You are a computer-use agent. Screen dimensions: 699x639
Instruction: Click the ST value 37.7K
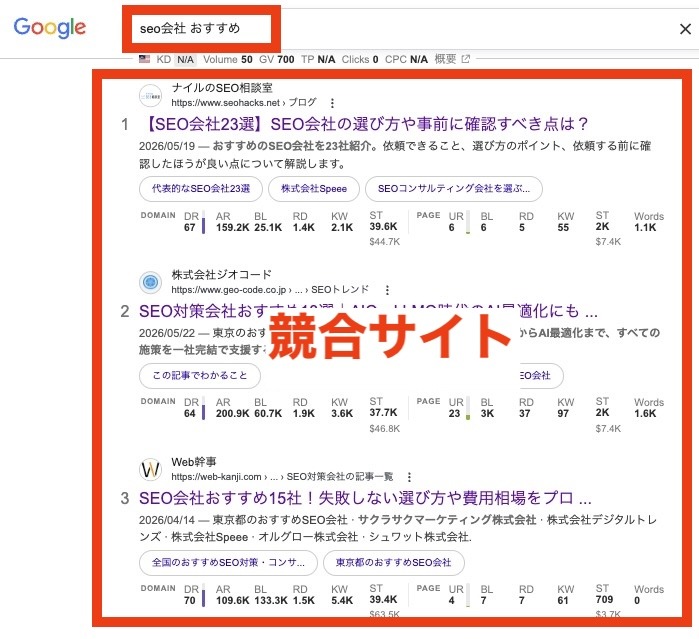tap(383, 412)
